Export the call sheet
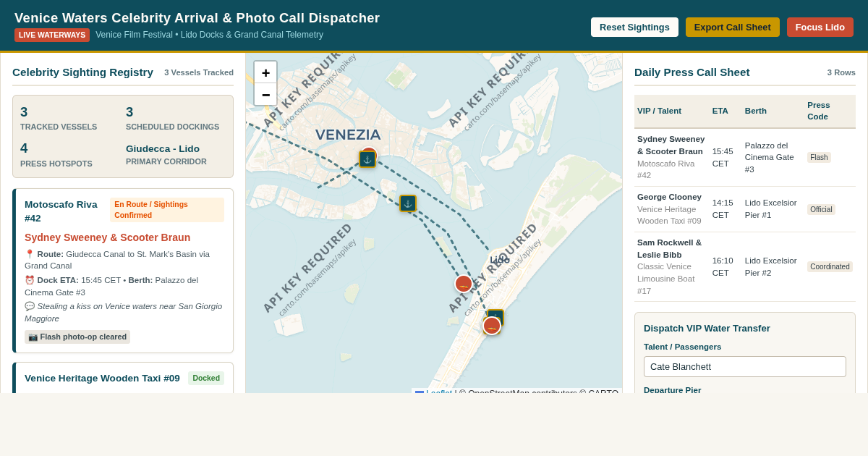Viewport: 868px width, 456px height. click(733, 28)
